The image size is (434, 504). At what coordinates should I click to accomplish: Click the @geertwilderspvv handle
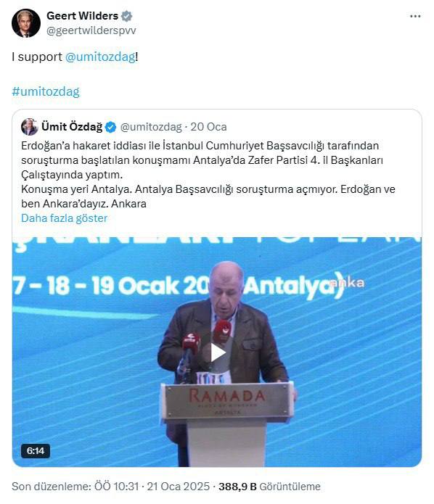[x=91, y=30]
